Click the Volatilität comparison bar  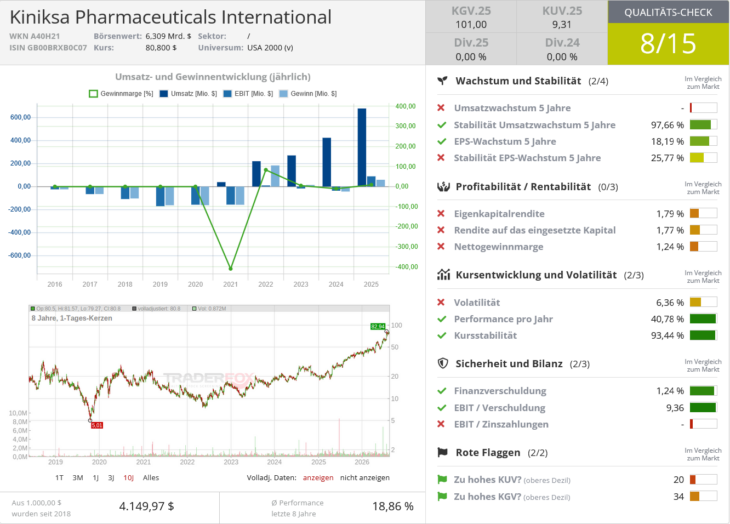point(703,302)
